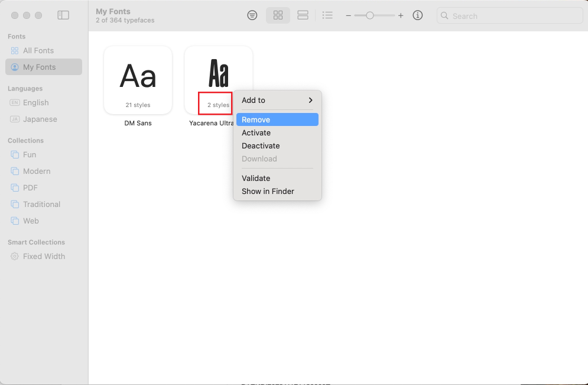The image size is (588, 385).
Task: Click the 2 styles label
Action: (218, 105)
